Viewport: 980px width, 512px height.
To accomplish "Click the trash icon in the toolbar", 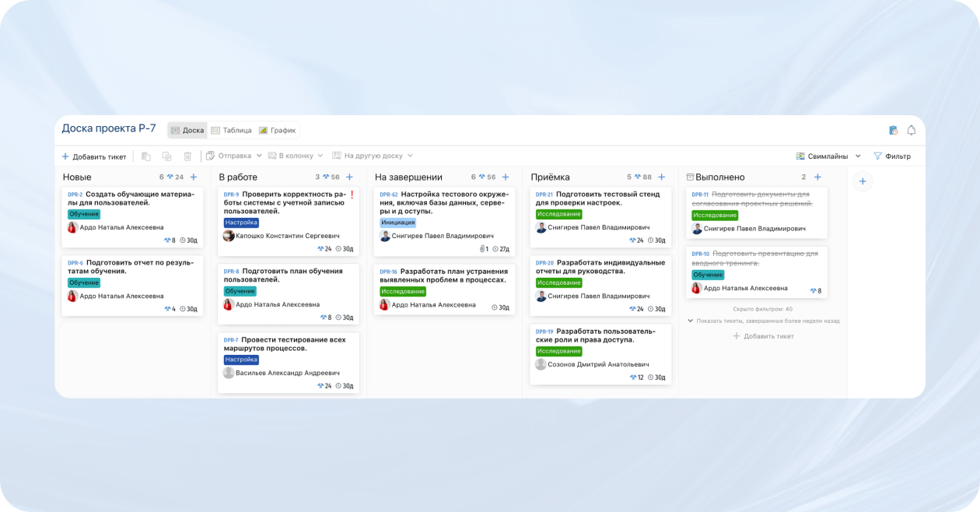I will coord(187,156).
